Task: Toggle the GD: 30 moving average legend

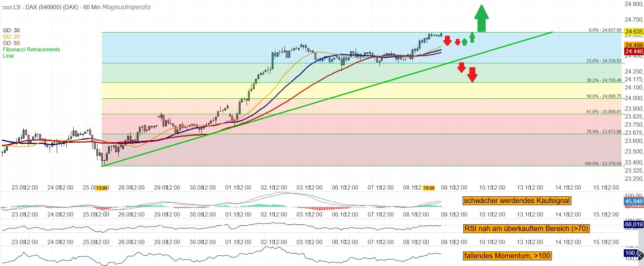Action: click(x=11, y=30)
